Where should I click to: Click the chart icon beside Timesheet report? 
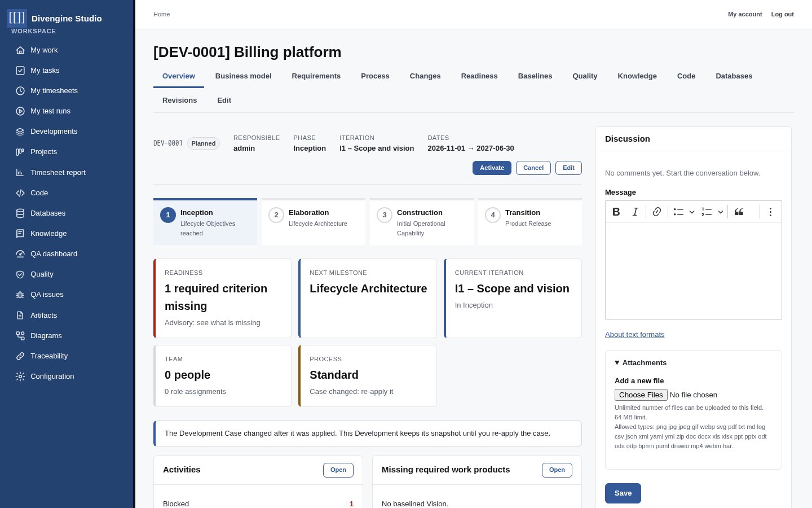[20, 173]
